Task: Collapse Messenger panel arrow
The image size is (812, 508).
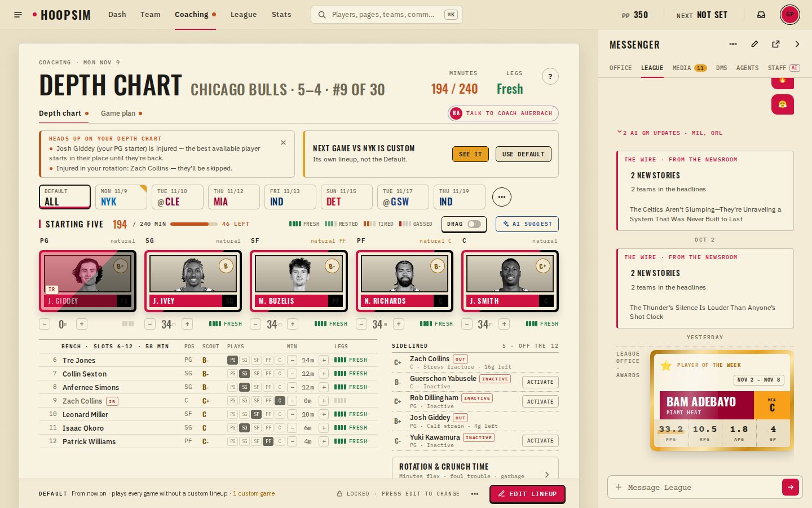Action: point(797,44)
